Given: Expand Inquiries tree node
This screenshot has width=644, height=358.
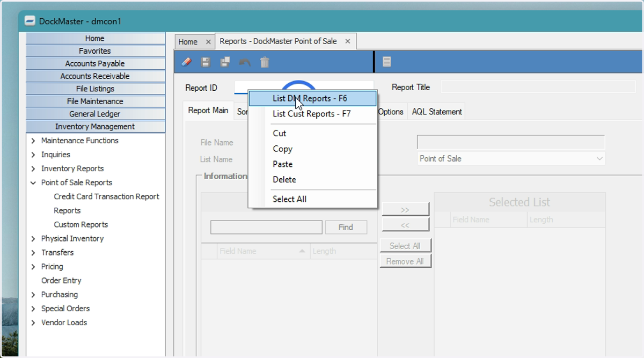Looking at the screenshot, I should pos(33,155).
